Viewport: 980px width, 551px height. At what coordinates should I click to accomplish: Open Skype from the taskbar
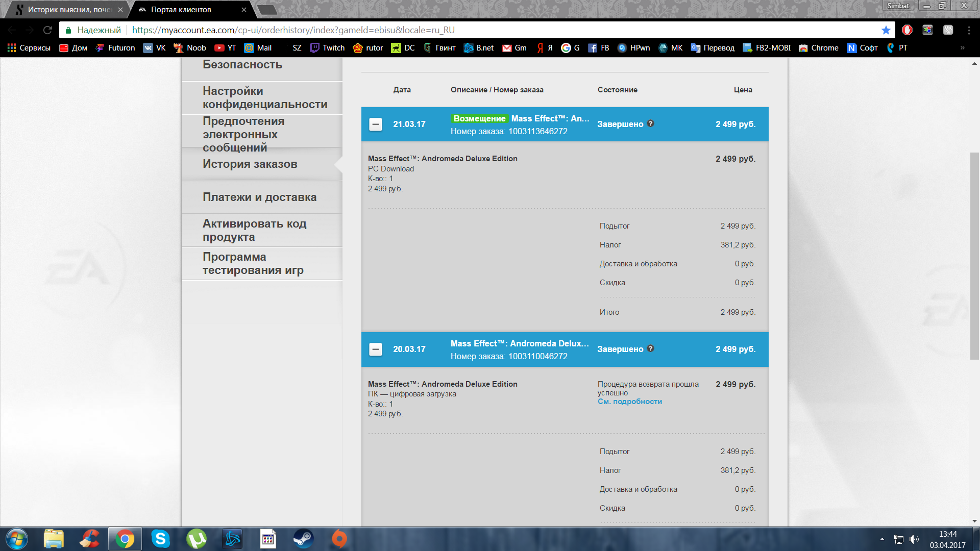coord(160,539)
